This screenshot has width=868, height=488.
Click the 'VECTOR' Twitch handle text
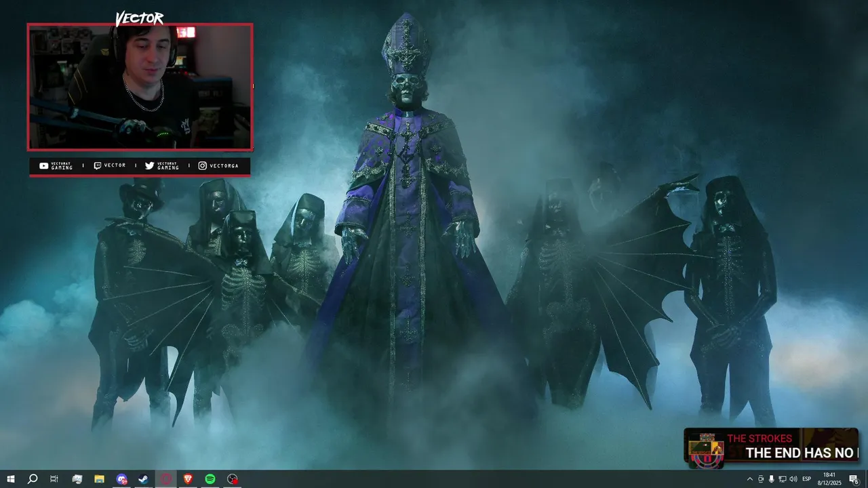[115, 165]
